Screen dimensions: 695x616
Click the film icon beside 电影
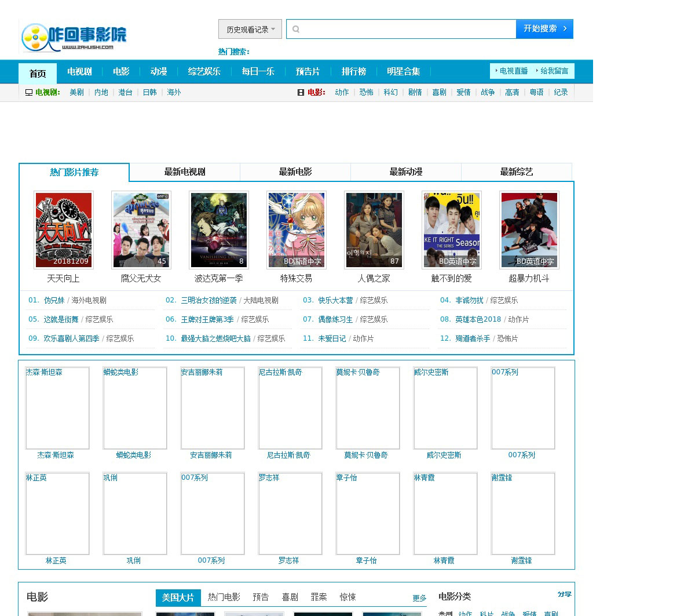pos(301,92)
